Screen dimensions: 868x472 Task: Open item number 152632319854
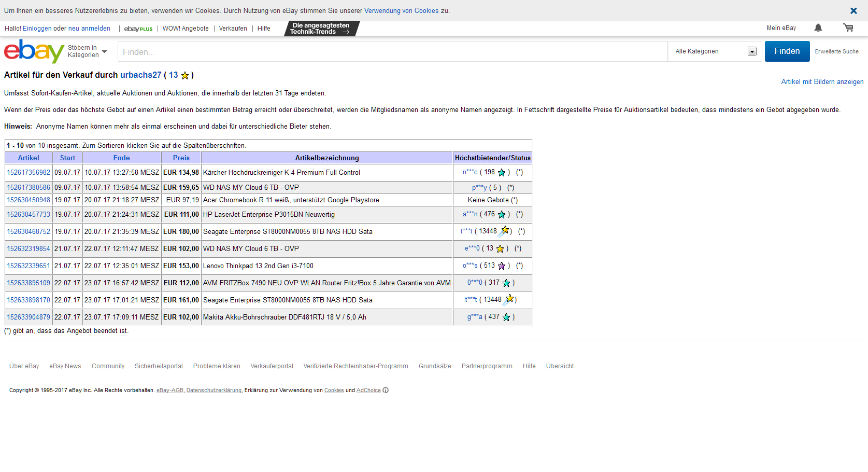point(29,249)
